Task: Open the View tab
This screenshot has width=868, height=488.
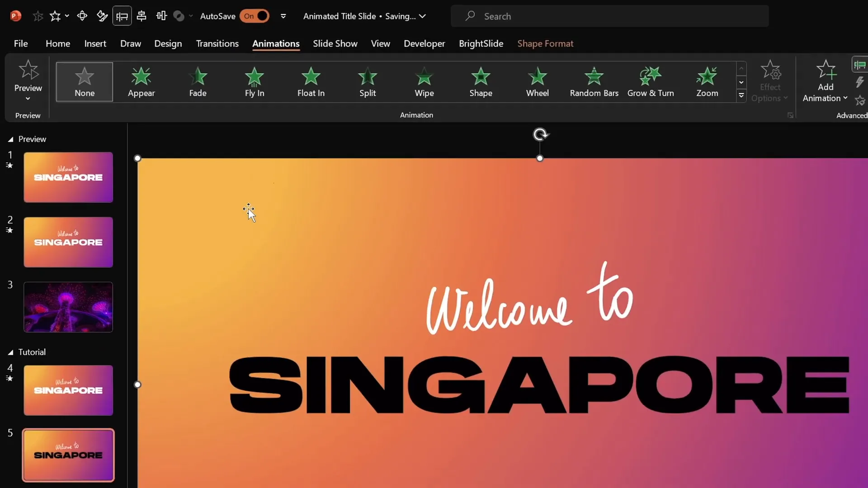Action: (381, 43)
